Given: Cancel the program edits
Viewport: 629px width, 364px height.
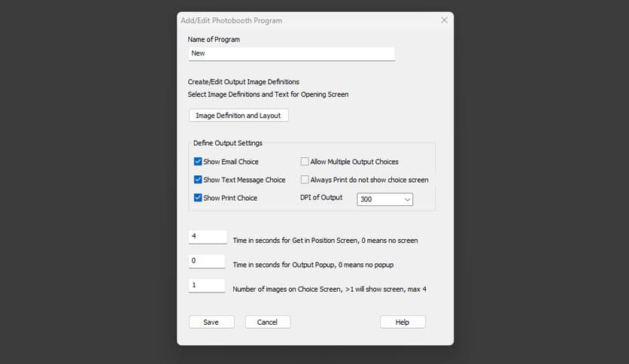Looking at the screenshot, I should (267, 322).
